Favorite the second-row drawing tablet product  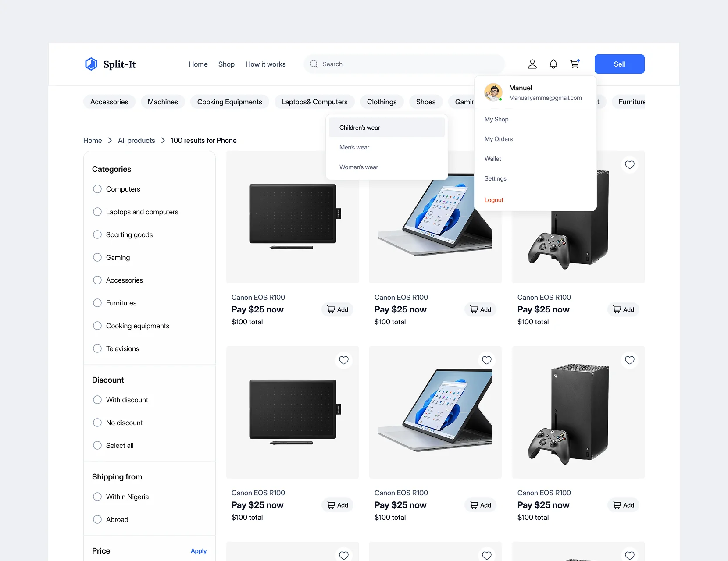(x=344, y=360)
